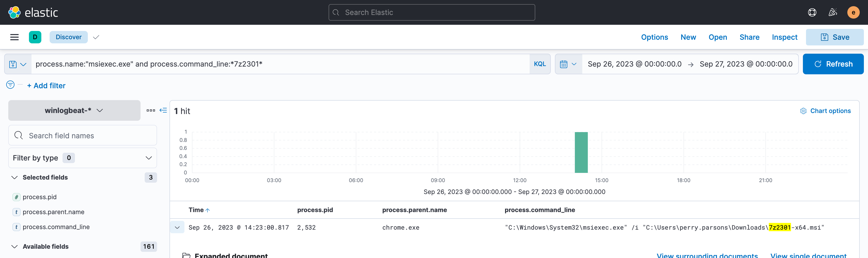The height and width of the screenshot is (258, 868).
Task: Click Open saved search menu
Action: (717, 37)
